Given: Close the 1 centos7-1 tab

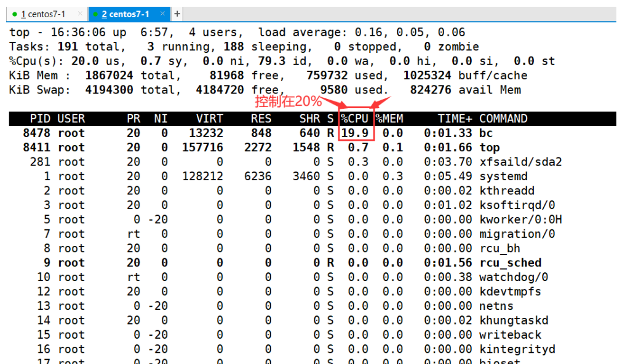Looking at the screenshot, I should (x=80, y=14).
